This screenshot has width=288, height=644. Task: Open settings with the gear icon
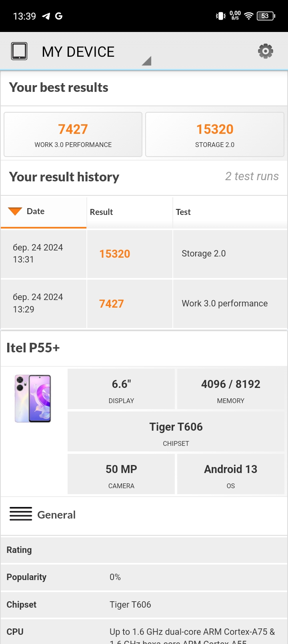point(265,51)
